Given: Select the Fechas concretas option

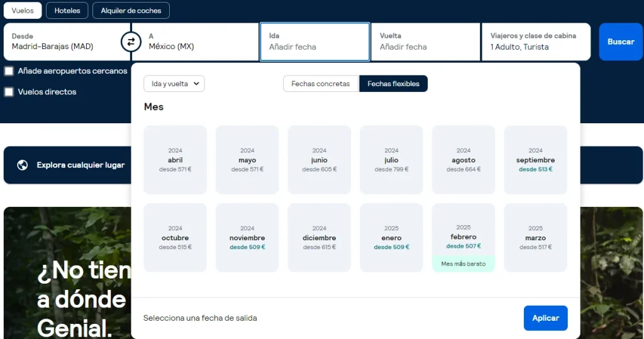Looking at the screenshot, I should 321,84.
